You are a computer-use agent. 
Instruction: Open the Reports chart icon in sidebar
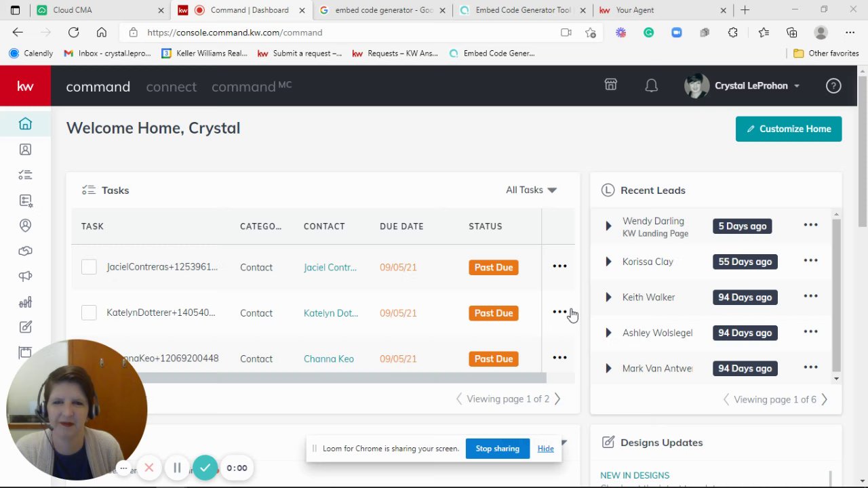click(x=25, y=302)
